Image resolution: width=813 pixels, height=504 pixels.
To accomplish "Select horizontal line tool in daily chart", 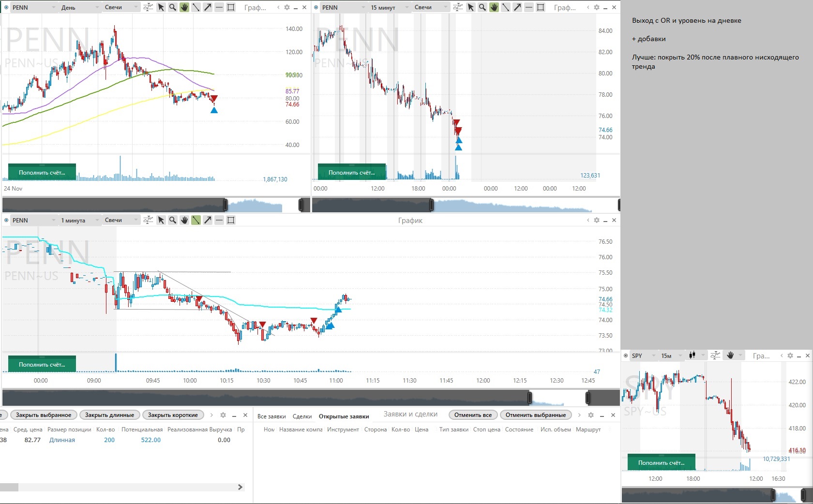I will coord(219,7).
